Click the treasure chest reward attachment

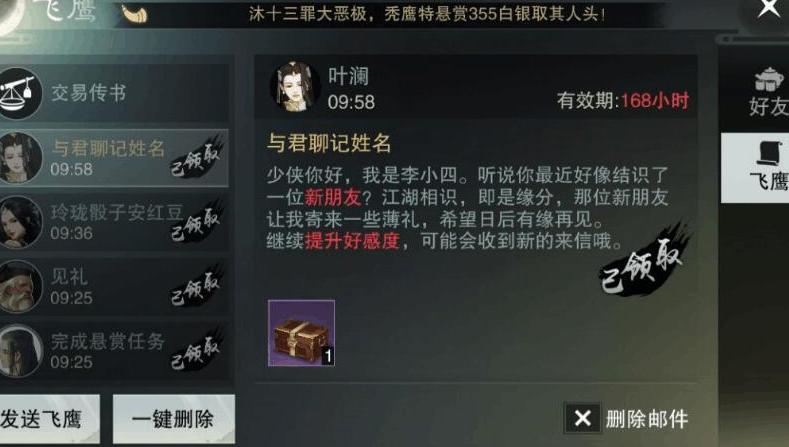301,333
